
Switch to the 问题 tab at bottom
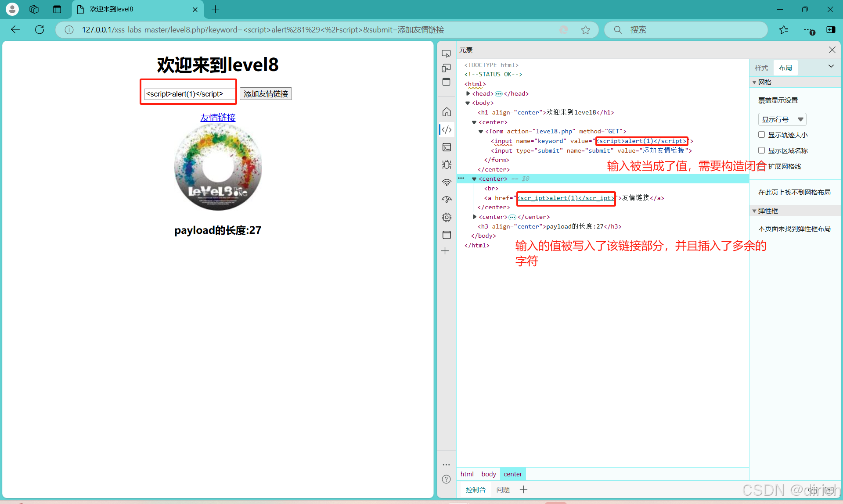coord(503,490)
